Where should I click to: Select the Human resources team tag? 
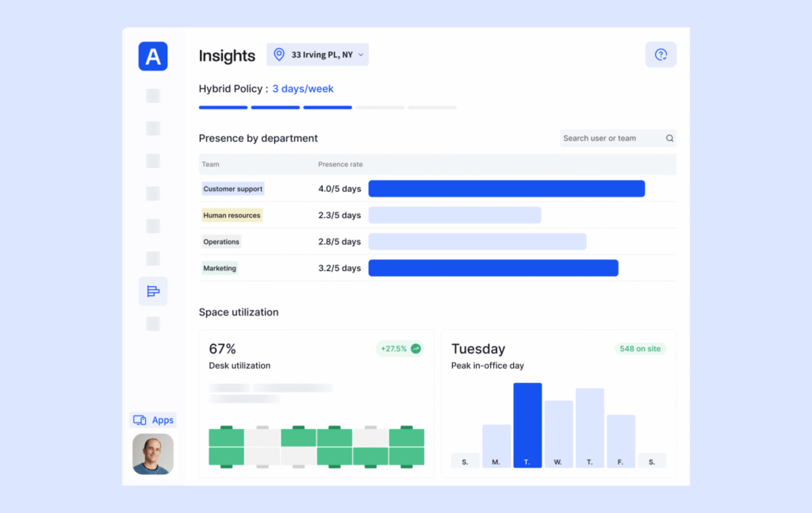pos(232,216)
